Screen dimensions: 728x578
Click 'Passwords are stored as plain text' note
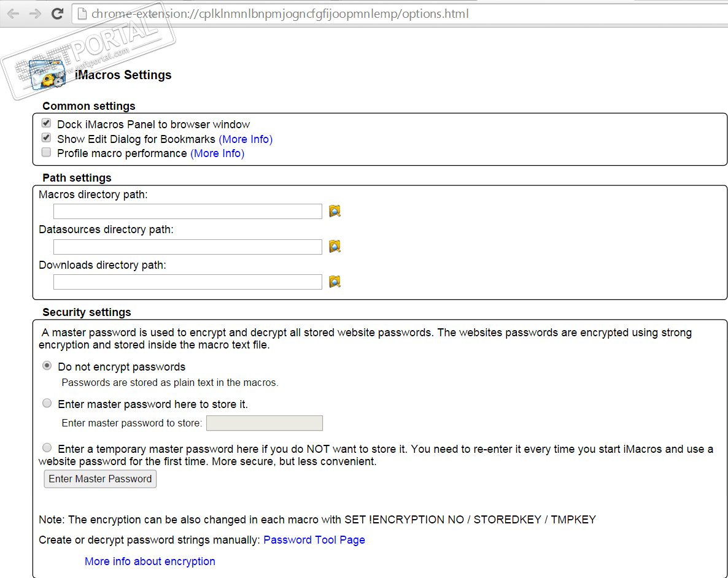click(x=170, y=382)
